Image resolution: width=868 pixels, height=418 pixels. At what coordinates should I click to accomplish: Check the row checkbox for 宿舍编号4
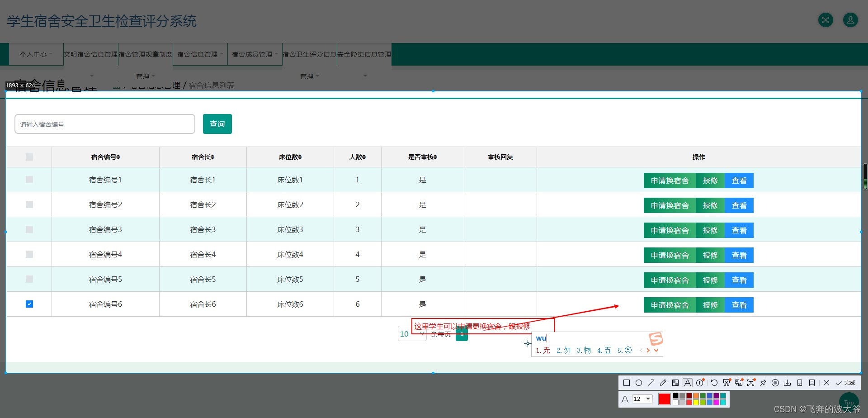(x=29, y=254)
